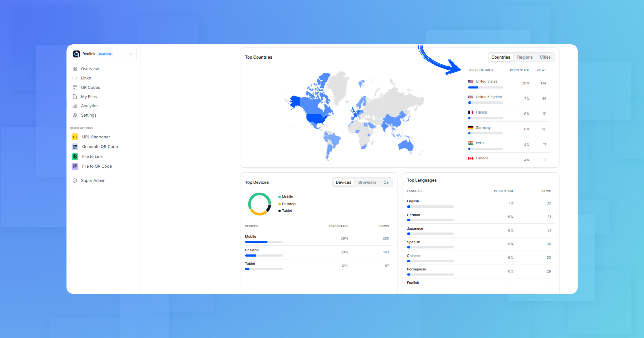The image size is (644, 338).
Task: Click the Overview grid icon
Action: [x=75, y=69]
